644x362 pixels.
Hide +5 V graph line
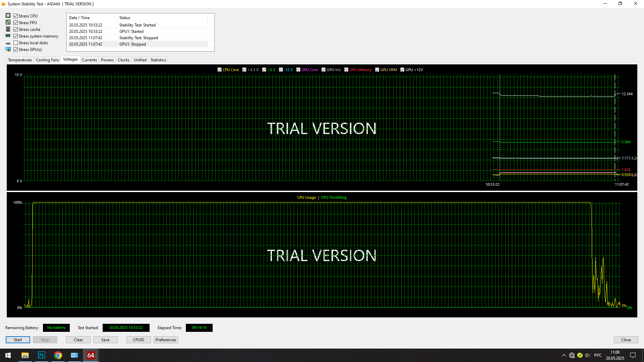[264, 70]
